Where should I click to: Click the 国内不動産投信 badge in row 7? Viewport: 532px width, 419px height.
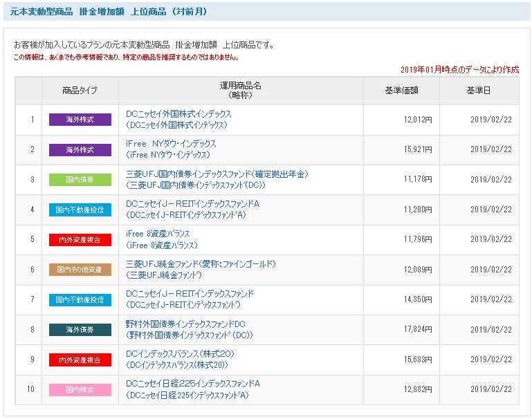point(80,299)
